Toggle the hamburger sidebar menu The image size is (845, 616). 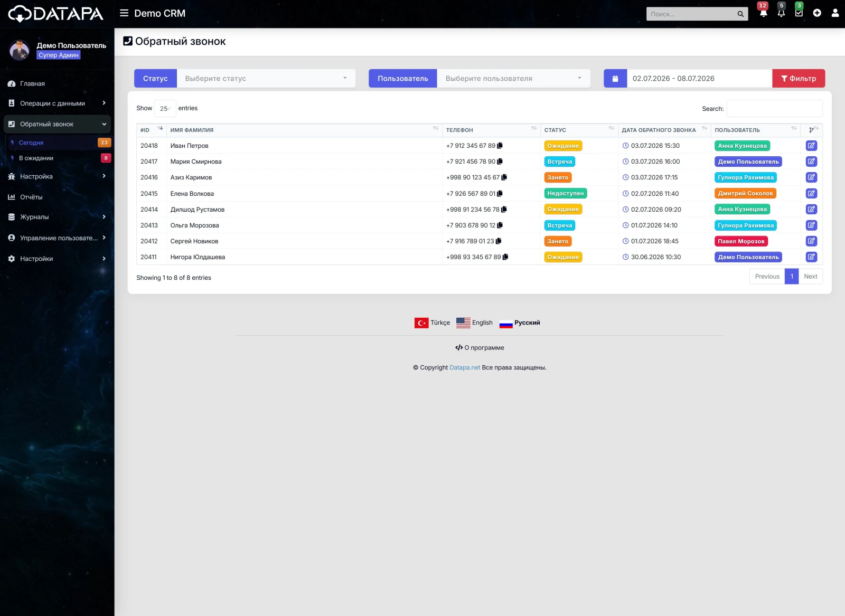(124, 13)
